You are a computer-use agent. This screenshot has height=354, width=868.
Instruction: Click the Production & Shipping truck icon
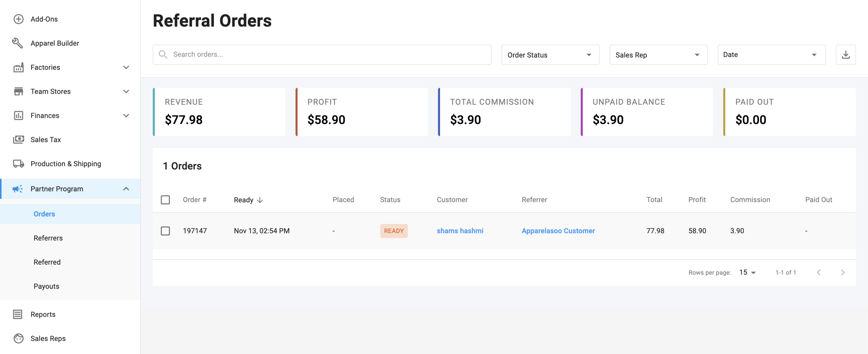click(x=18, y=164)
